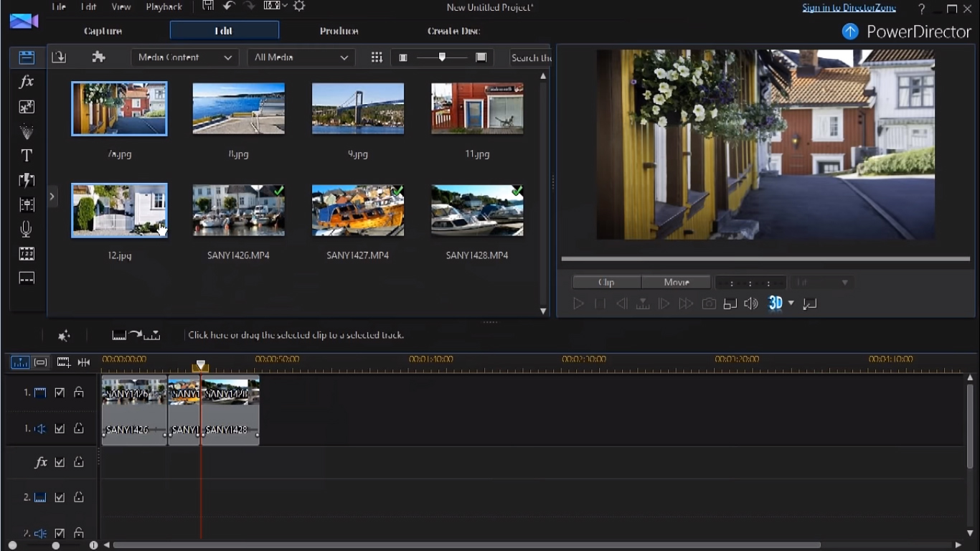980x551 pixels.
Task: Undo the last action
Action: point(229,6)
